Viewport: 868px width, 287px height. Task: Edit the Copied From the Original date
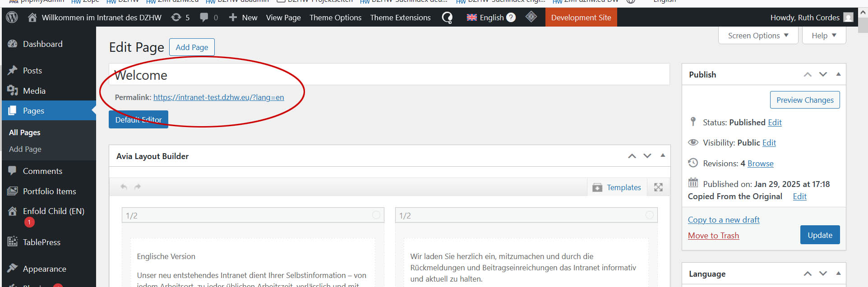799,196
